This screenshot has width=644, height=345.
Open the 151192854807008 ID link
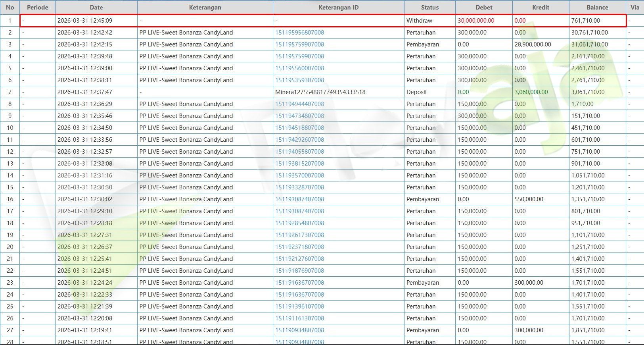click(x=299, y=223)
